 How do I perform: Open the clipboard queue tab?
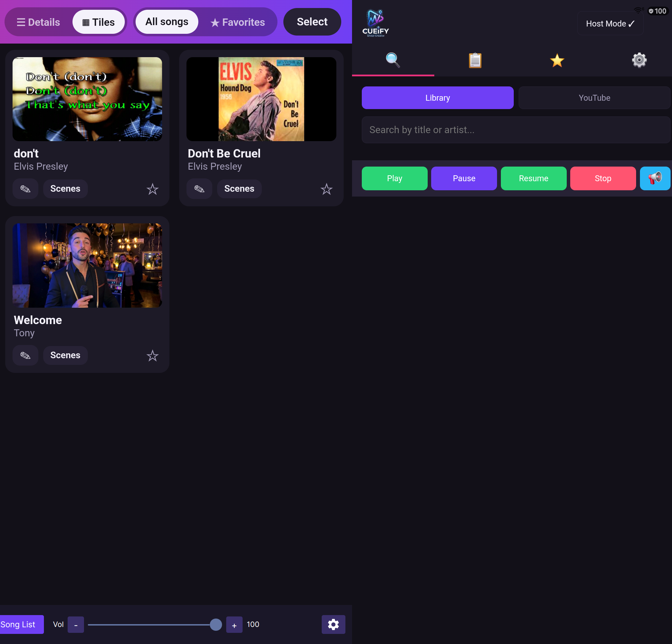[x=475, y=60]
